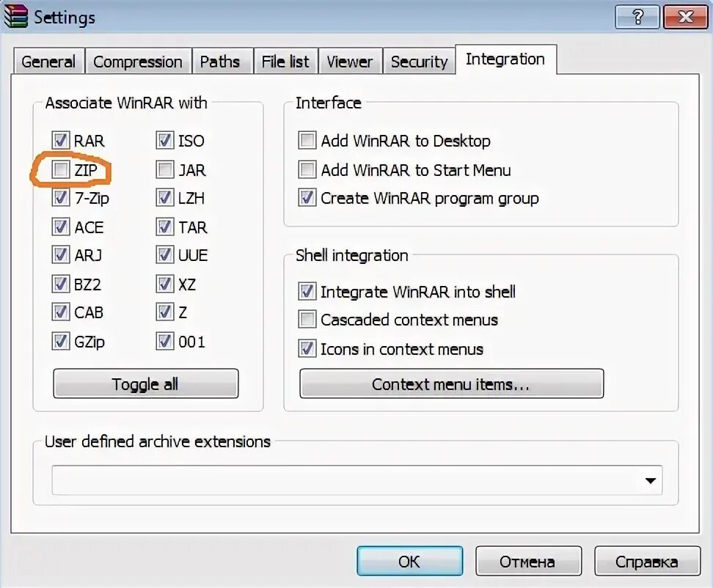Enable Cascaded context menus

(307, 320)
